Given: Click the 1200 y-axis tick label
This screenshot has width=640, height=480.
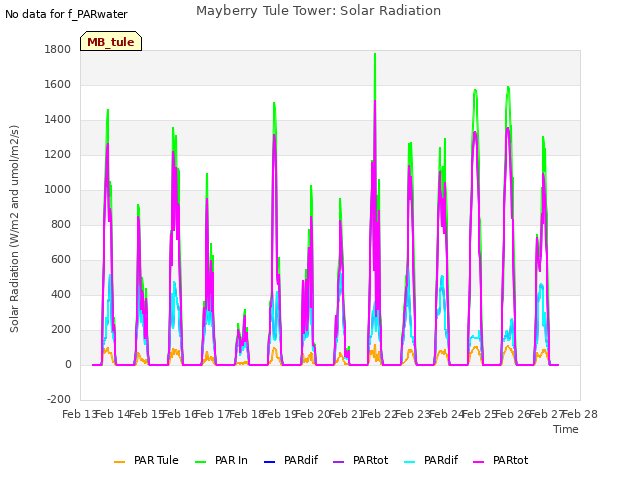Looking at the screenshot, I should [x=58, y=155].
